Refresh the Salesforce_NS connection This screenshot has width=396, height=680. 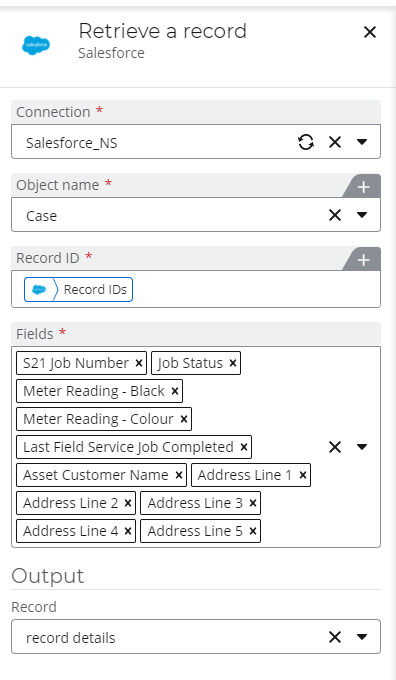click(x=306, y=142)
